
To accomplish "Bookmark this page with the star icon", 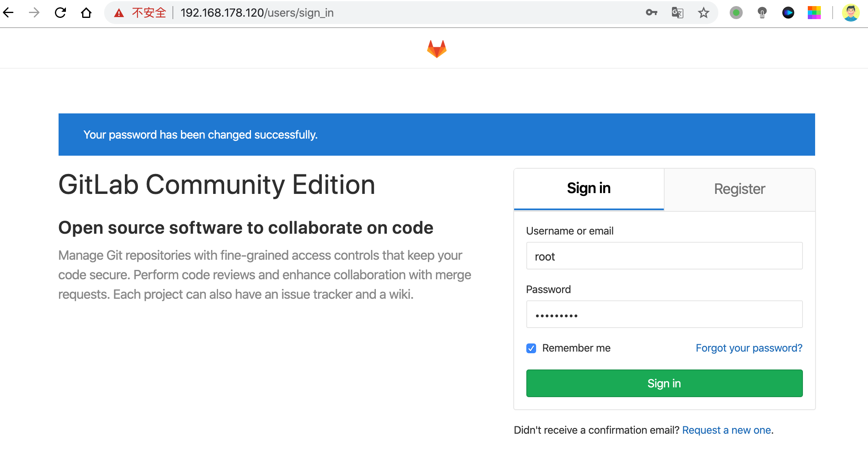I will [704, 13].
